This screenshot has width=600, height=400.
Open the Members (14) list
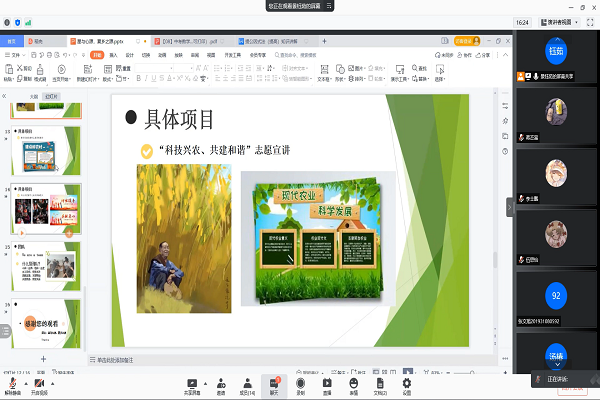tap(247, 386)
